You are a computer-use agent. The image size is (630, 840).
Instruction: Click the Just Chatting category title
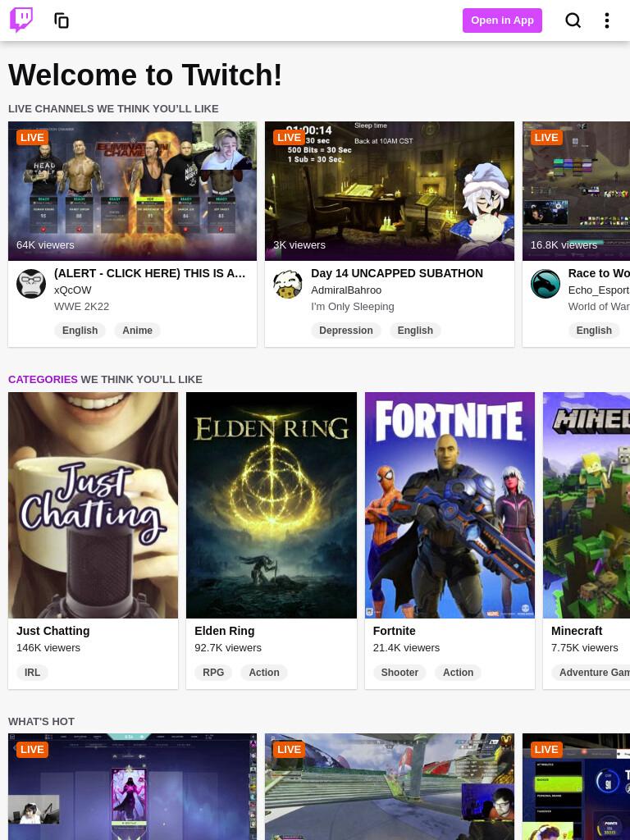(x=53, y=631)
